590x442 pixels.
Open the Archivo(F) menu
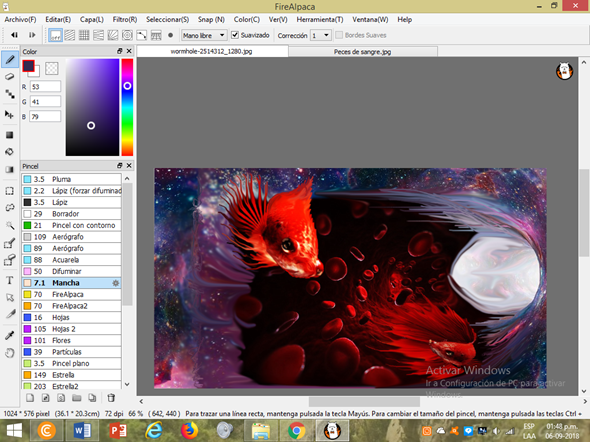[20, 20]
